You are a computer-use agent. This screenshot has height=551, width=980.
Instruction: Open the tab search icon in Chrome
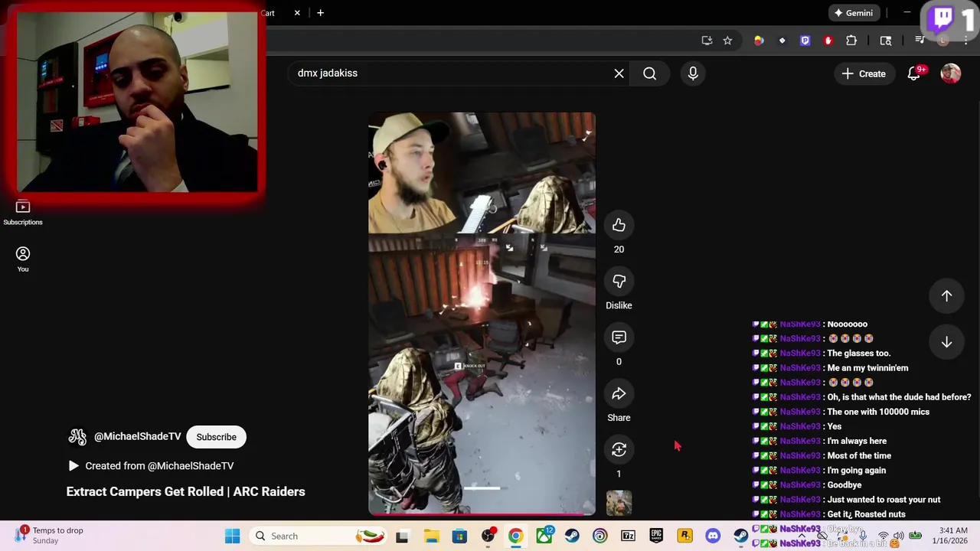tap(886, 41)
